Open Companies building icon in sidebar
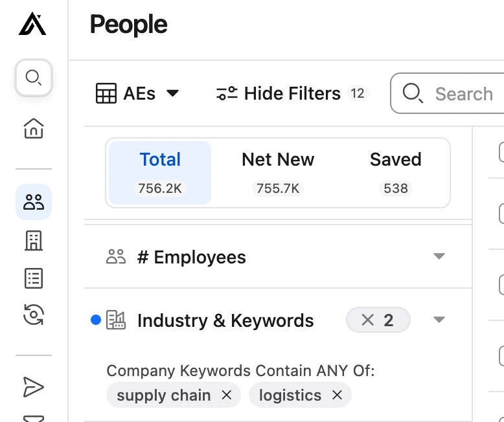Screen dimensions: 504x422 [x=34, y=241]
